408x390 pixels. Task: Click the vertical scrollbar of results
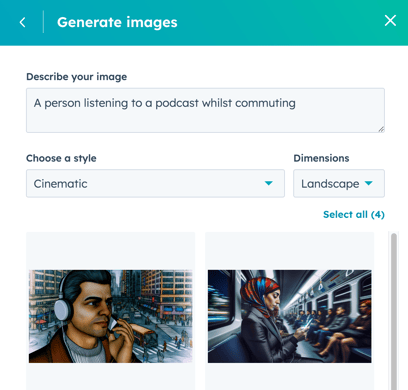(394, 311)
